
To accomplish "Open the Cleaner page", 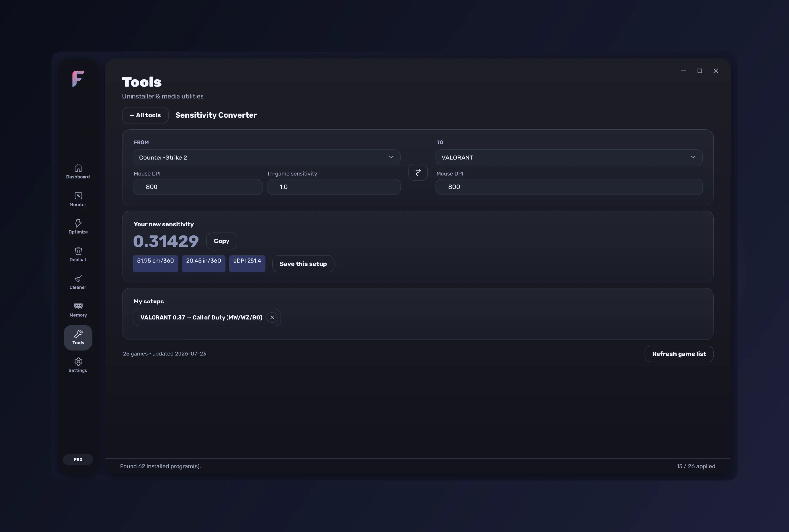I will click(78, 282).
